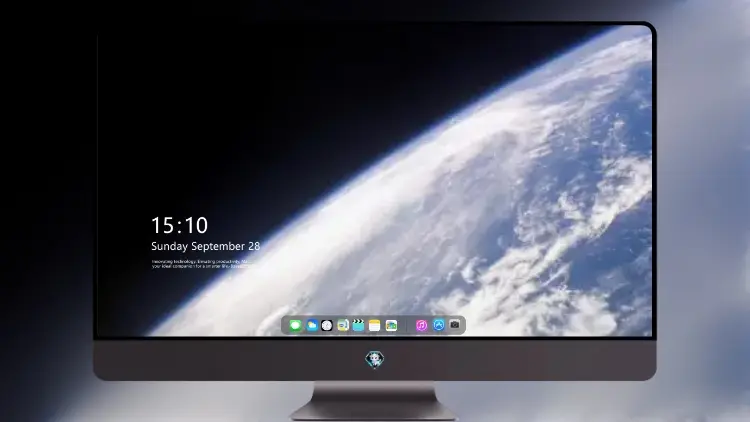This screenshot has width=750, height=422.
Task: Open the yellow Notes app in dock
Action: 375,326
